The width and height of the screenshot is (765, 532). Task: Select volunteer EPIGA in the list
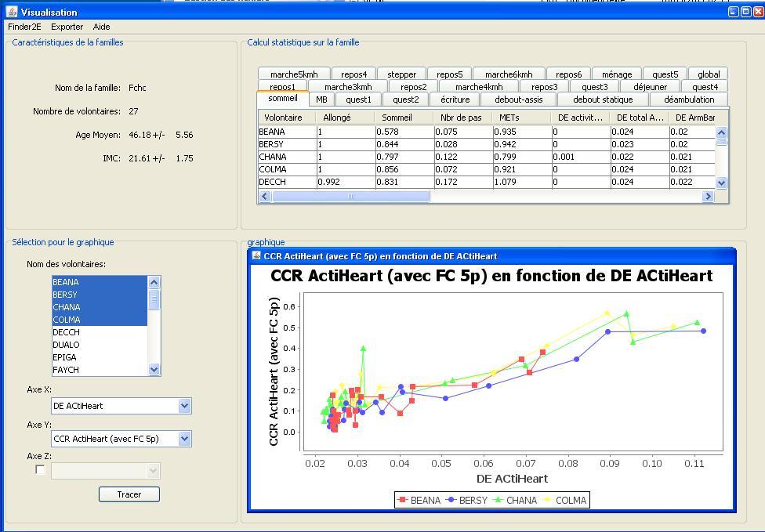pyautogui.click(x=100, y=357)
